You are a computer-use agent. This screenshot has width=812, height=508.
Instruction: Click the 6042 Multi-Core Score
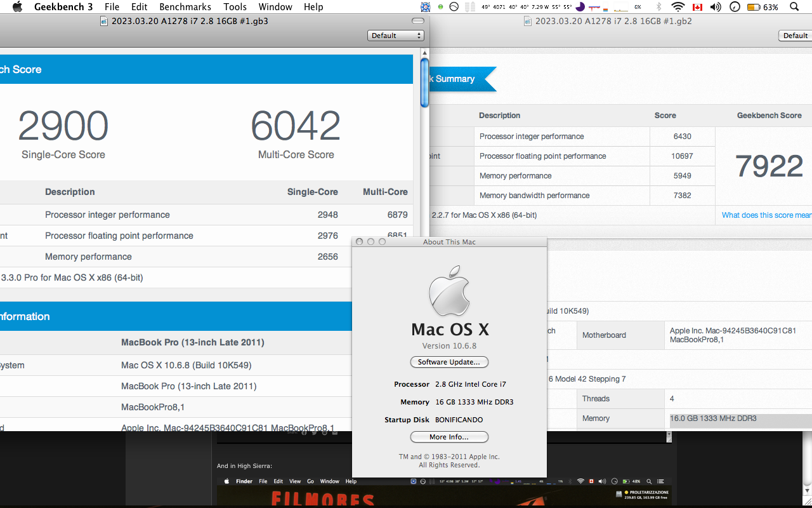click(x=296, y=126)
